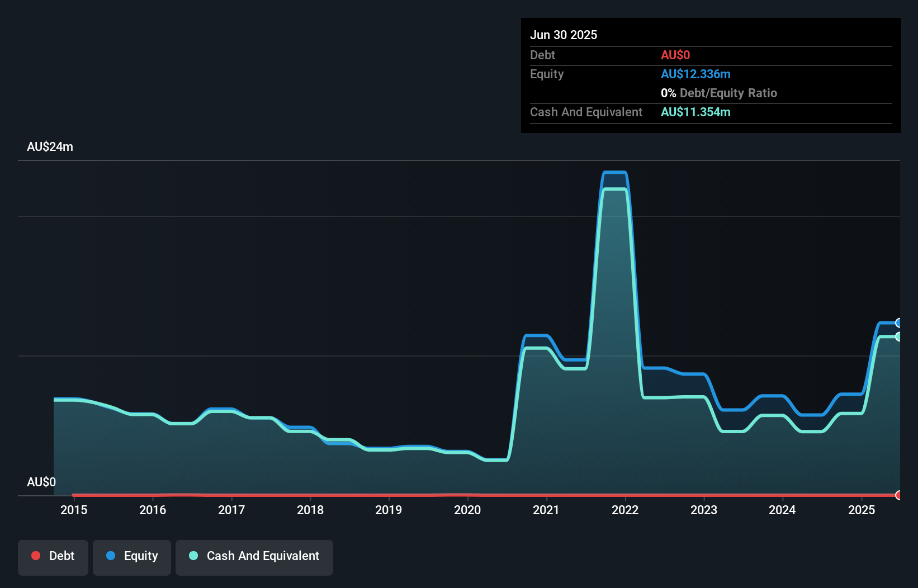Image resolution: width=918 pixels, height=588 pixels.
Task: Click the blue Equity legend dot
Action: 112,556
